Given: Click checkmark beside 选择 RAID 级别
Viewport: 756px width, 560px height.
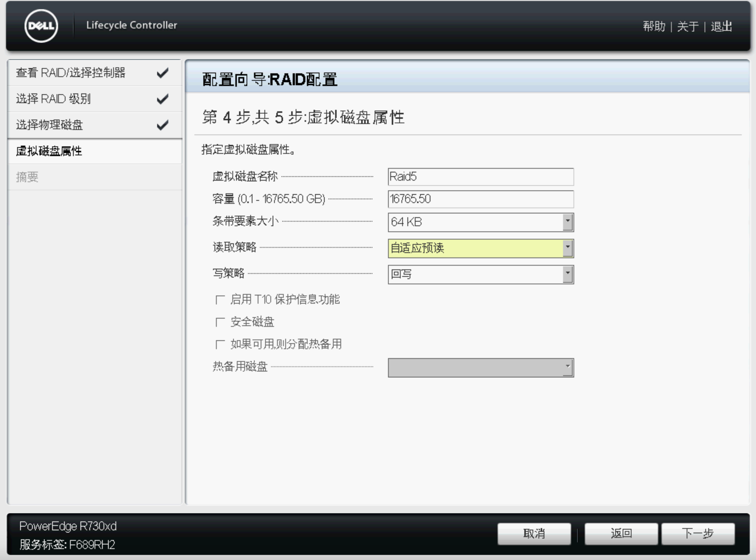Looking at the screenshot, I should pos(163,99).
